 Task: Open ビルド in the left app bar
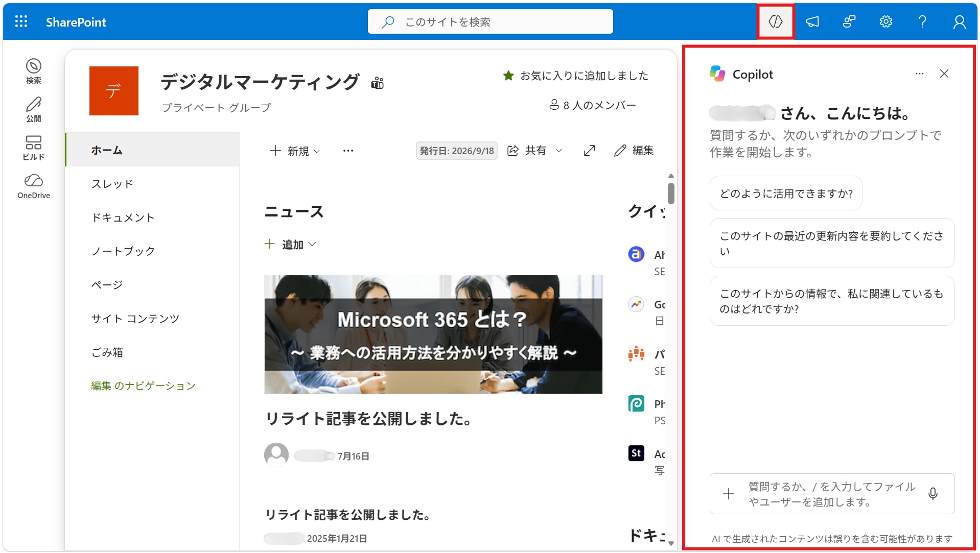pos(34,148)
